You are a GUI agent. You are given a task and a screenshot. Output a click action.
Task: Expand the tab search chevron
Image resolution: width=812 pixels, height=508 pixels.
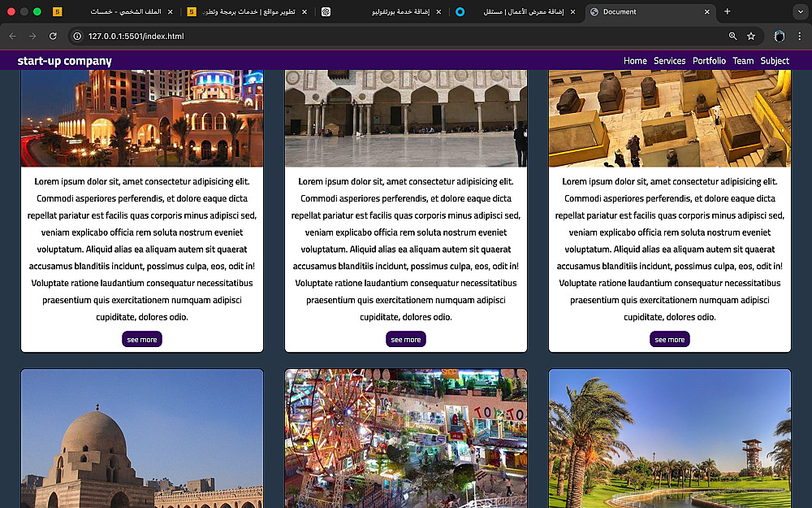coord(801,11)
